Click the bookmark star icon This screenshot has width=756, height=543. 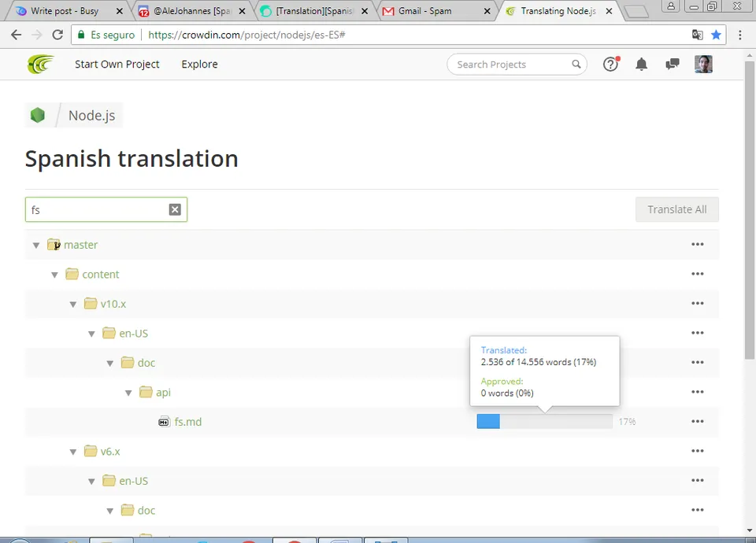point(716,35)
